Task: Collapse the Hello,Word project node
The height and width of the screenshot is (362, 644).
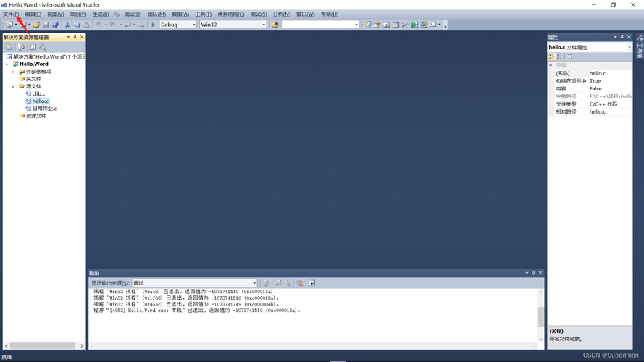Action: [x=7, y=64]
